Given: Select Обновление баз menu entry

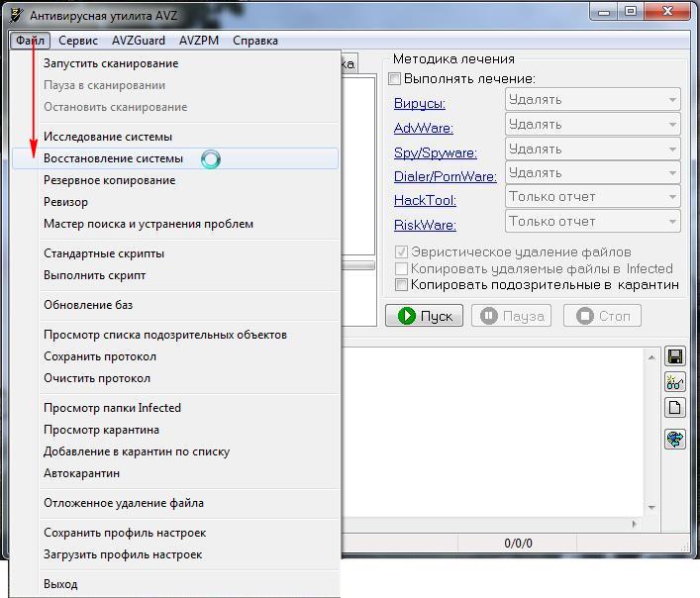Looking at the screenshot, I should coord(175,305).
